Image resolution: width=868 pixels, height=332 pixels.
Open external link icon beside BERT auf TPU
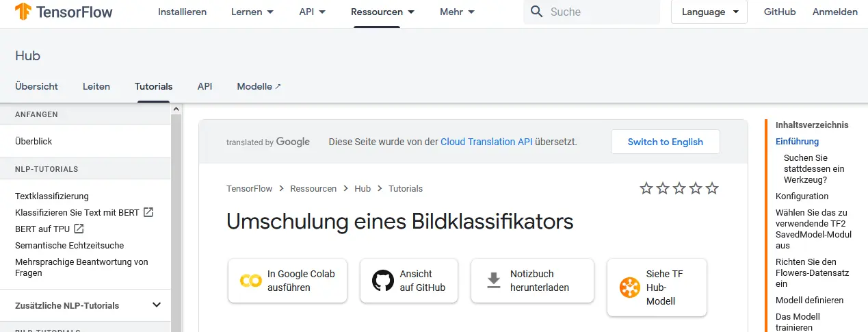click(x=79, y=229)
